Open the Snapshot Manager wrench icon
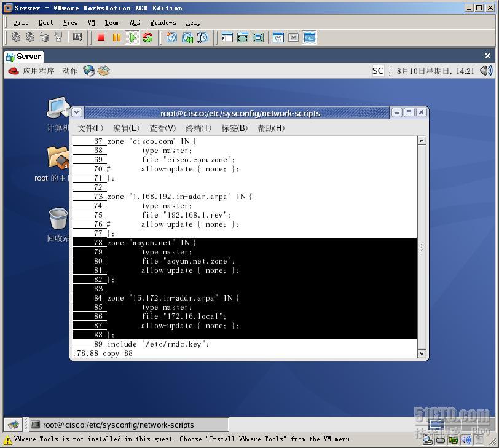This screenshot has height=448, width=499. click(x=203, y=37)
